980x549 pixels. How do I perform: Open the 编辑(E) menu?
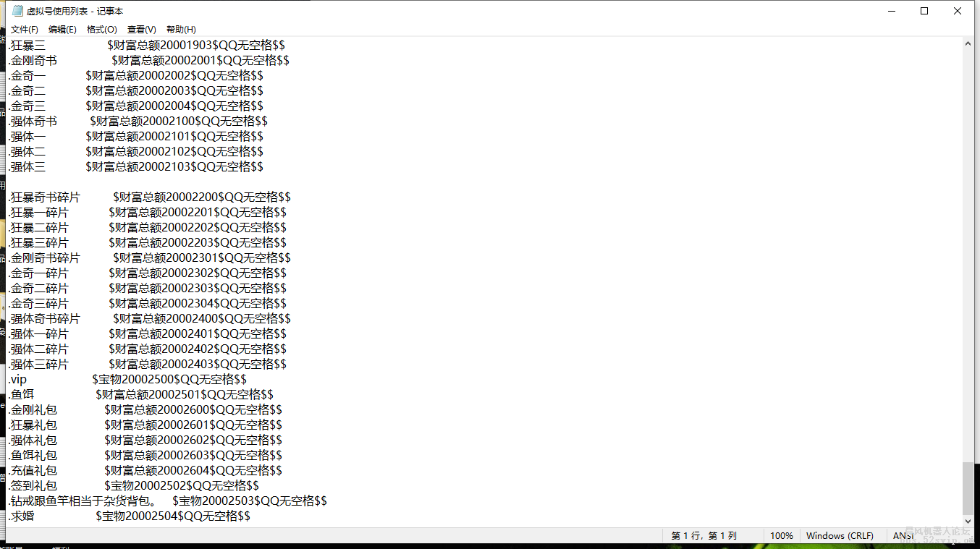point(62,30)
